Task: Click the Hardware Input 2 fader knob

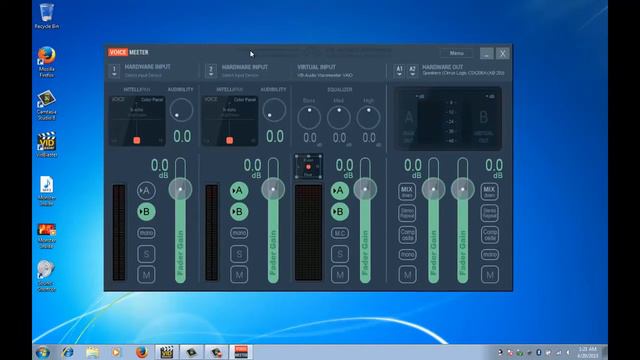Action: tap(273, 189)
